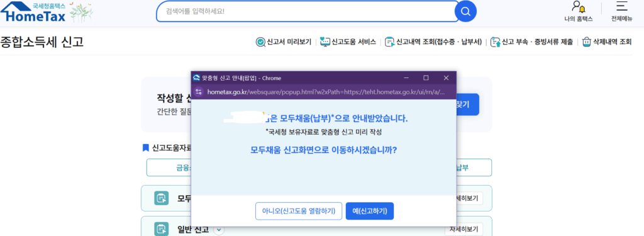
Task: Click the 신고서 미리보기 checkmark icon
Action: (x=260, y=42)
